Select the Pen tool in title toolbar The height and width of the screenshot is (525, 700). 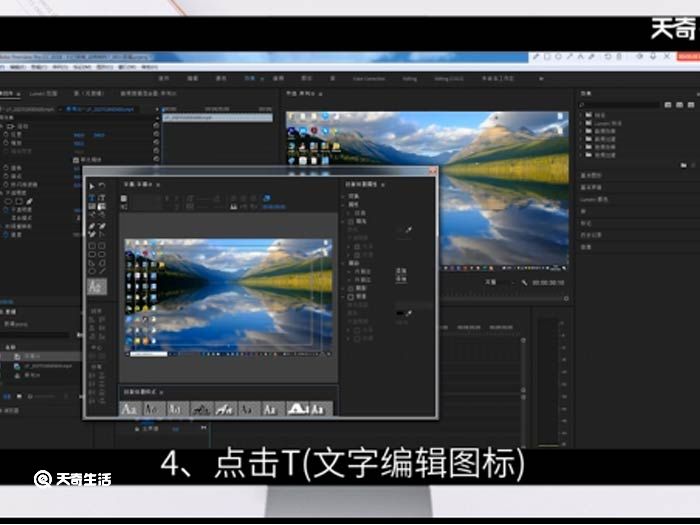click(x=92, y=226)
